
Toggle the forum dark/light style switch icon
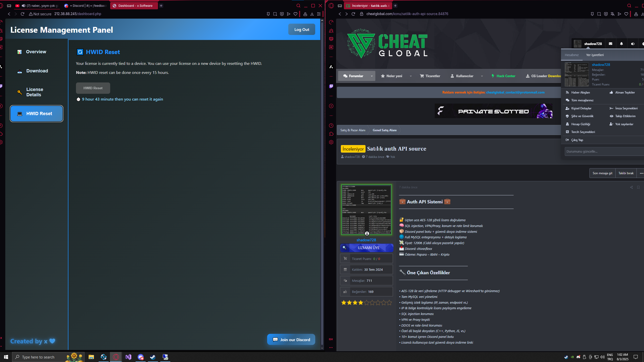tap(633, 44)
